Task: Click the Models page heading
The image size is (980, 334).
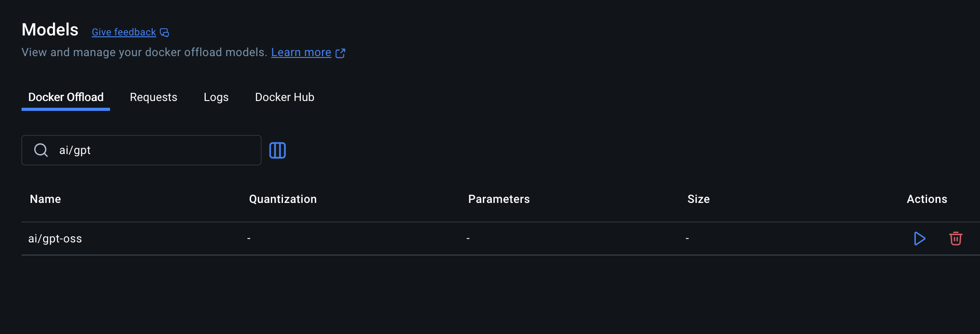Action: [50, 30]
